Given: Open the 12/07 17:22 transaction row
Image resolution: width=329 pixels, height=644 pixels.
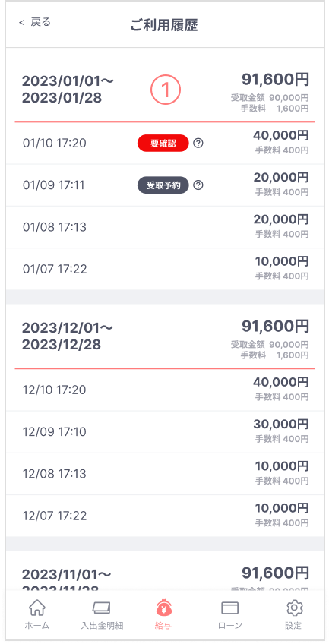Looking at the screenshot, I should pos(165,516).
